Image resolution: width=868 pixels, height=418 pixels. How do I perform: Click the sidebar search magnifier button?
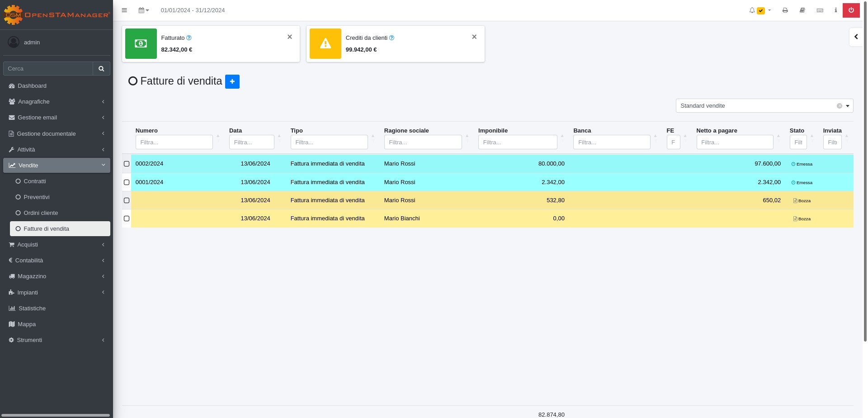[x=101, y=69]
